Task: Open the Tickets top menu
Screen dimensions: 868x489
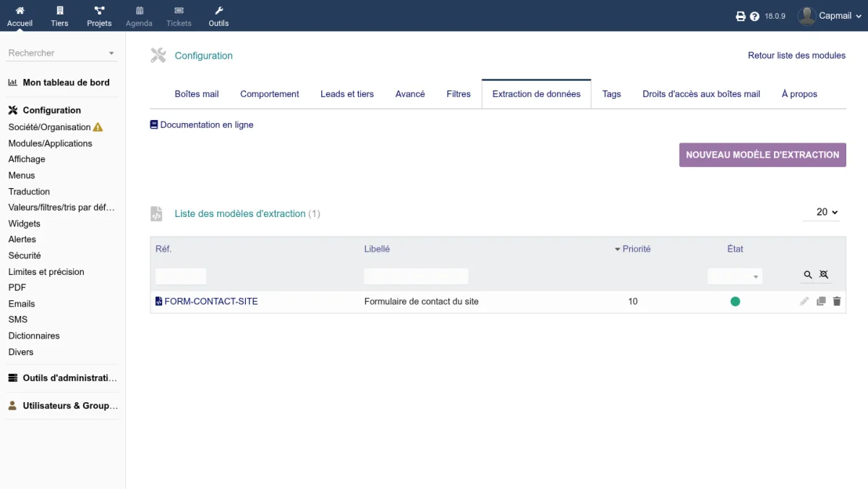Action: pos(179,16)
